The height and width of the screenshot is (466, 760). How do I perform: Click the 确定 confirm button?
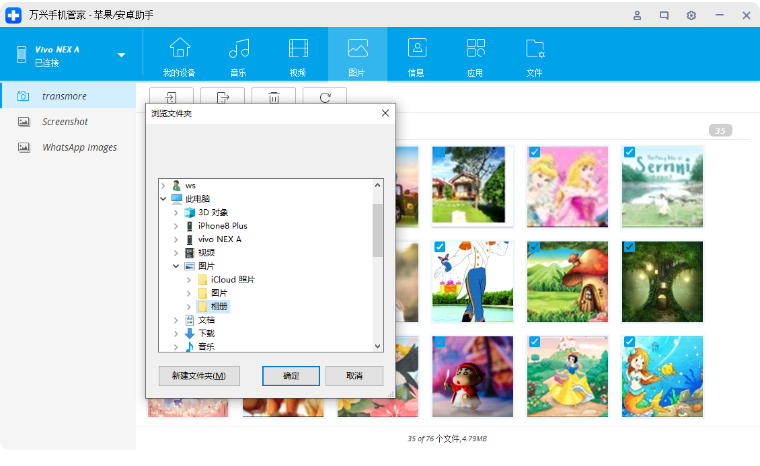coord(291,376)
